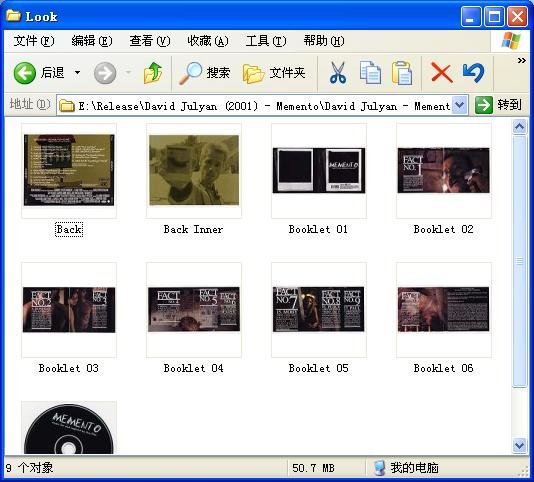Click the 'Back Inner' file name
Viewport: 534px width, 482px height.
pyautogui.click(x=193, y=229)
